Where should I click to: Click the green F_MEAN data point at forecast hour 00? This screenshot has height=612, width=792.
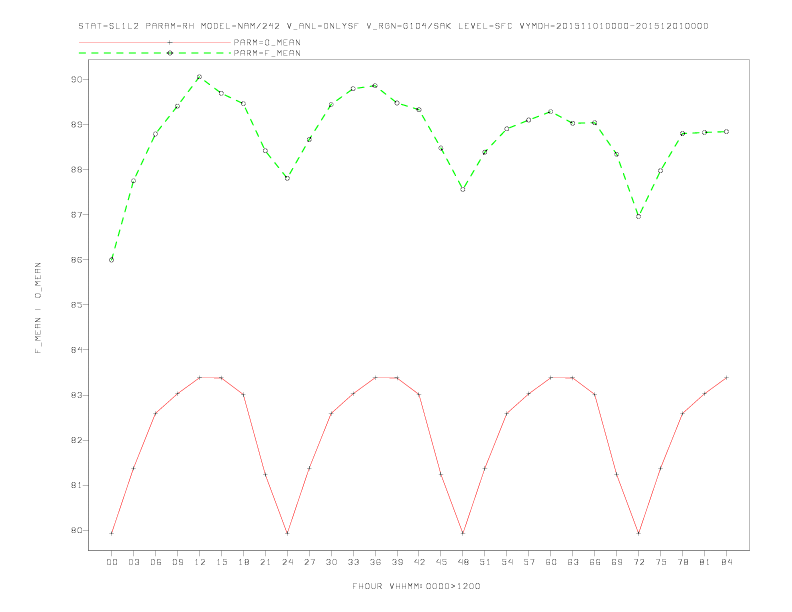[112, 260]
